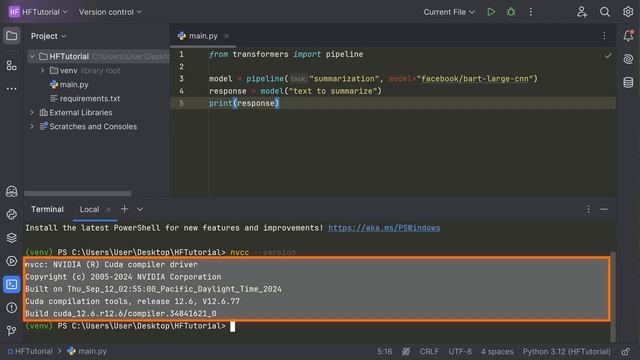Hide the Terminal panel with minimize dash
Screen dimensions: 640x360
click(x=604, y=209)
